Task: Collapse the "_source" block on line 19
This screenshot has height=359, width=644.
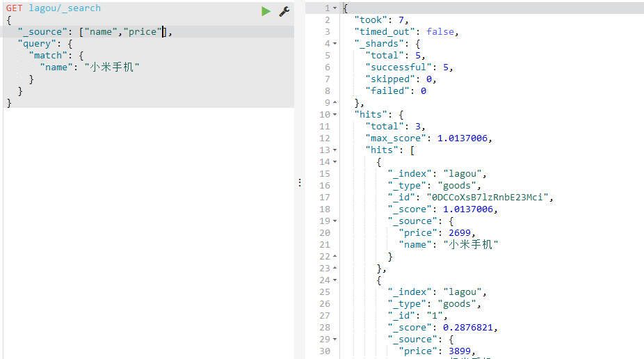Action: [335, 221]
